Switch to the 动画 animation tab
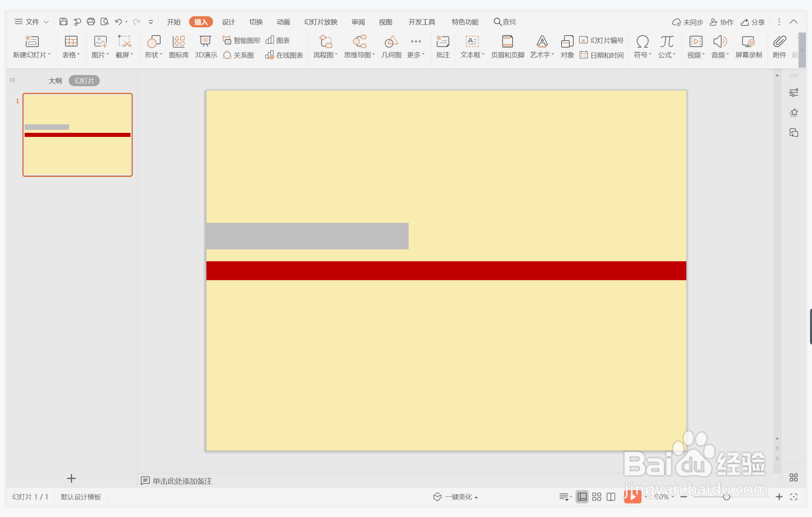Viewport: 812px width, 517px height. pyautogui.click(x=283, y=22)
